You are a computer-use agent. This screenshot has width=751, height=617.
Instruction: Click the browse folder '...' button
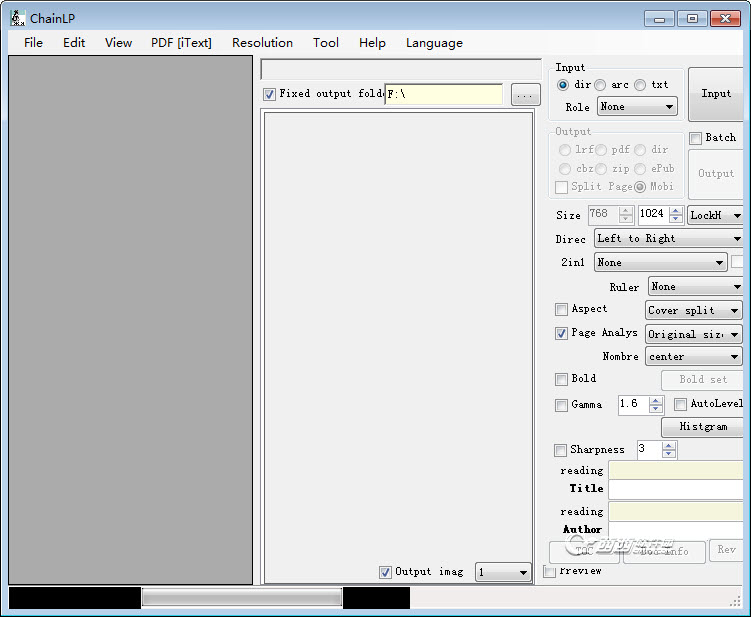[x=525, y=95]
